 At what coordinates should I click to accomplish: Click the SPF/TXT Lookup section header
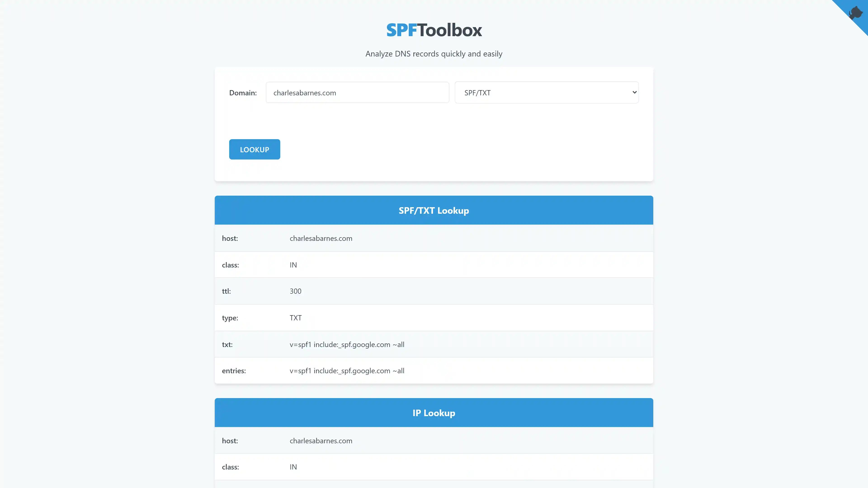(434, 211)
